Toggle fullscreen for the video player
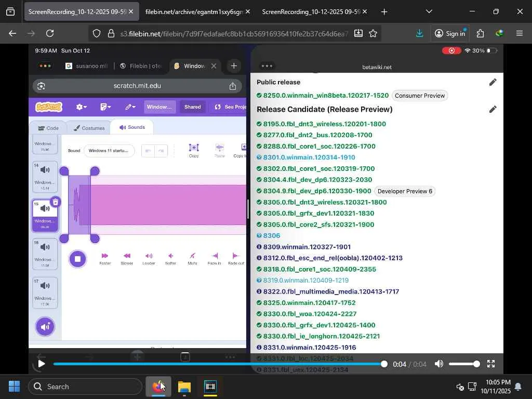 coord(490,364)
